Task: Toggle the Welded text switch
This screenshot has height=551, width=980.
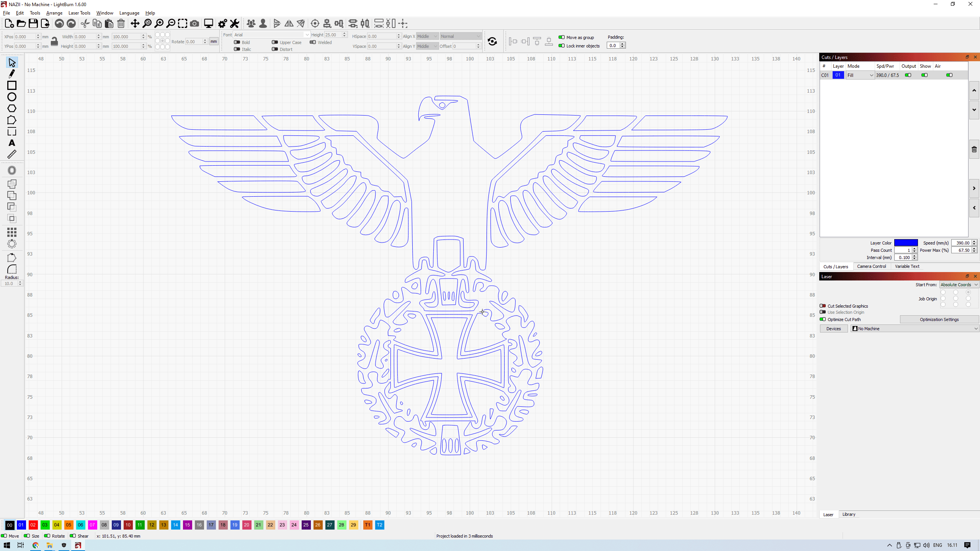Action: pos(313,42)
